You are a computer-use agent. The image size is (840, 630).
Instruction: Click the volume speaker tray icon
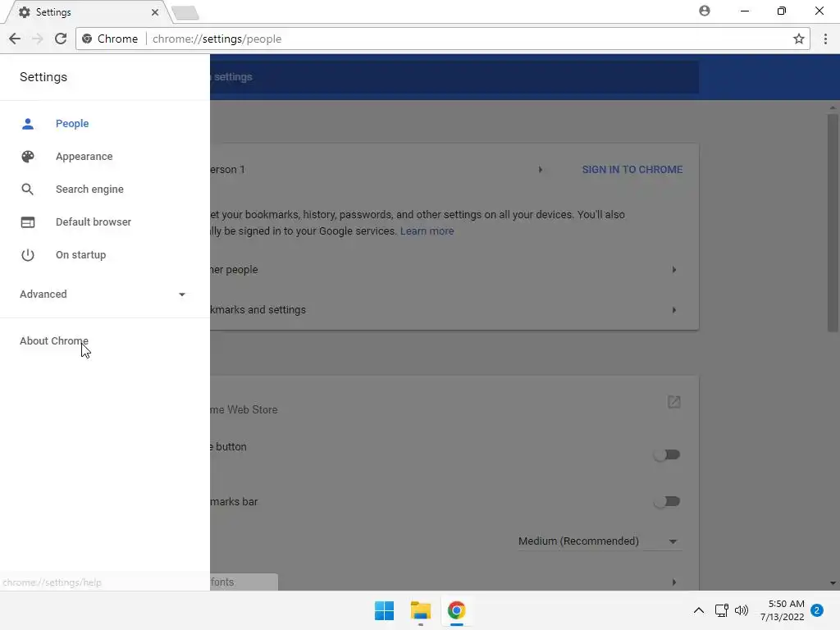(x=742, y=610)
